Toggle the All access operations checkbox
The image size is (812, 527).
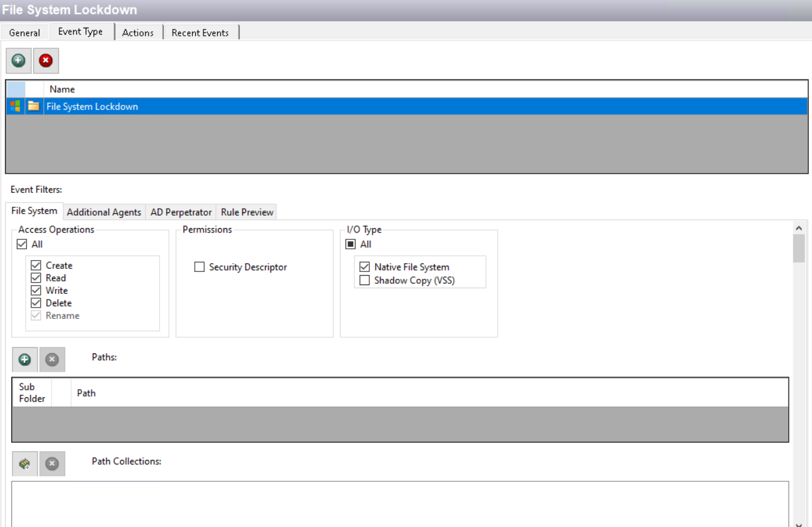click(x=22, y=244)
